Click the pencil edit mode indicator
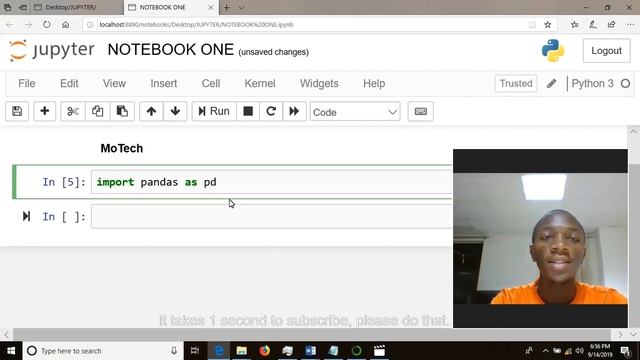The image size is (640, 360). coord(551,84)
